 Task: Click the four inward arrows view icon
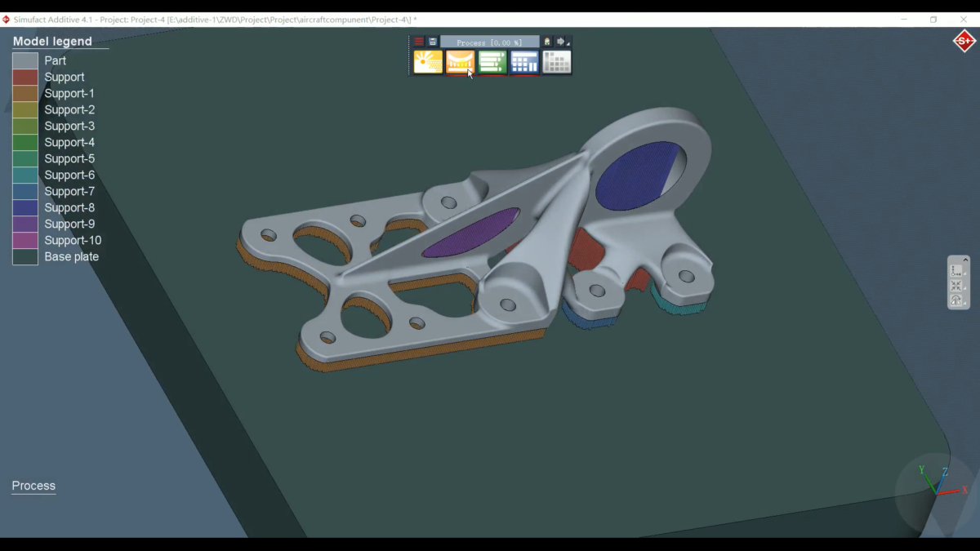pos(955,286)
